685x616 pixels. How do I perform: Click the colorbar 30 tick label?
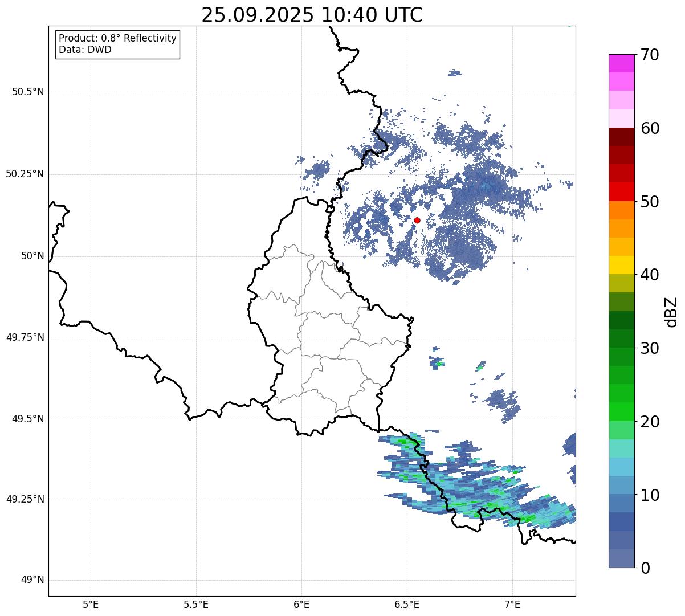(x=650, y=348)
